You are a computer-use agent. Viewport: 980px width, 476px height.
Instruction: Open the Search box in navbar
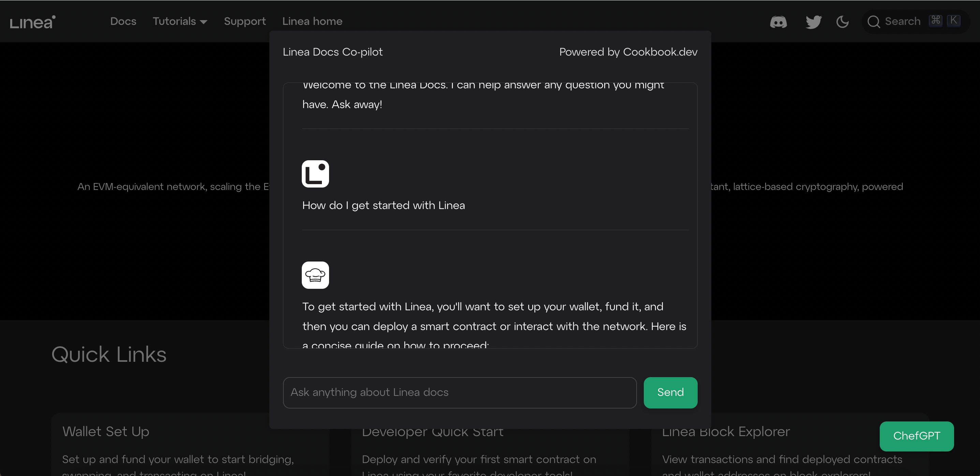(915, 22)
